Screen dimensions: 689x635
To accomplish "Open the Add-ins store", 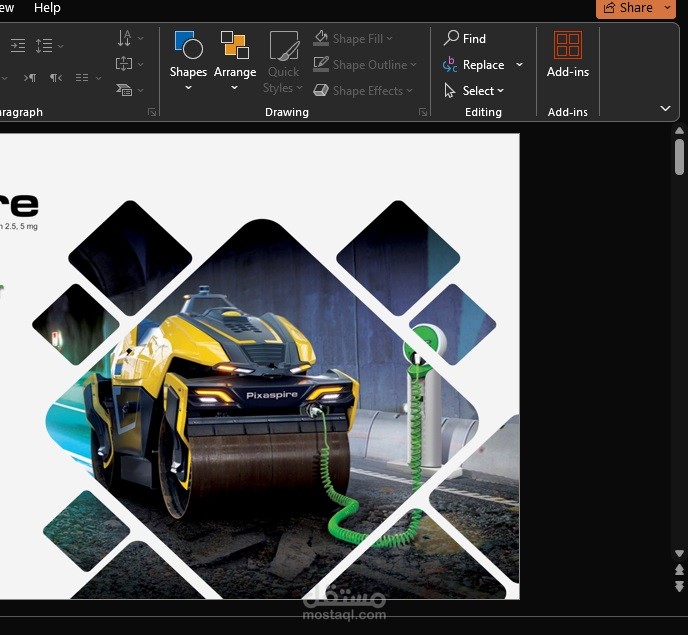I will click(x=568, y=54).
